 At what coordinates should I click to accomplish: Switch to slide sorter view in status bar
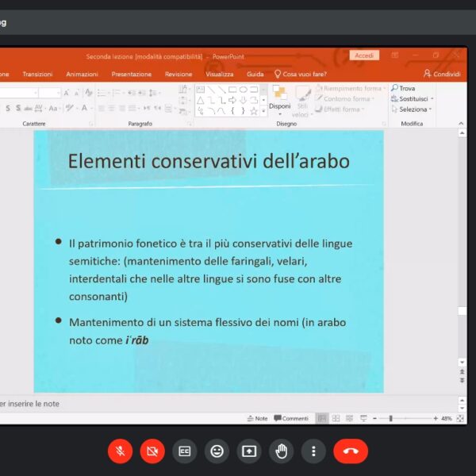[x=336, y=418]
